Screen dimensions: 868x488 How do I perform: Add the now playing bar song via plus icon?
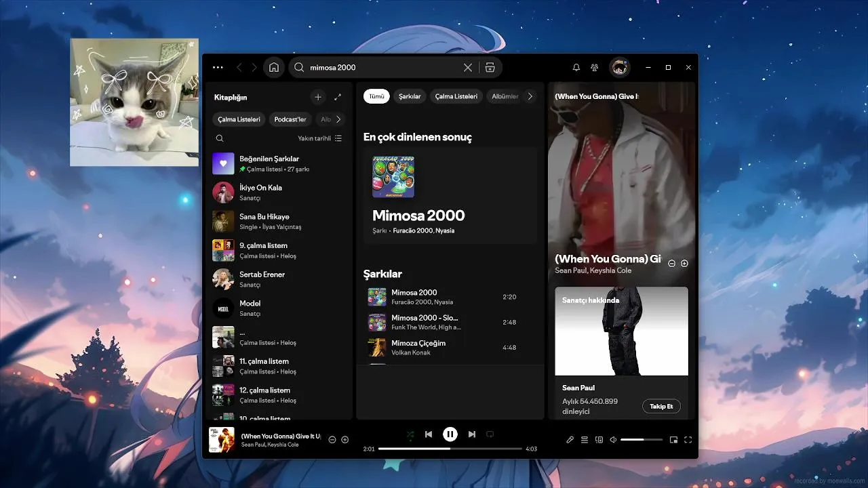point(345,440)
